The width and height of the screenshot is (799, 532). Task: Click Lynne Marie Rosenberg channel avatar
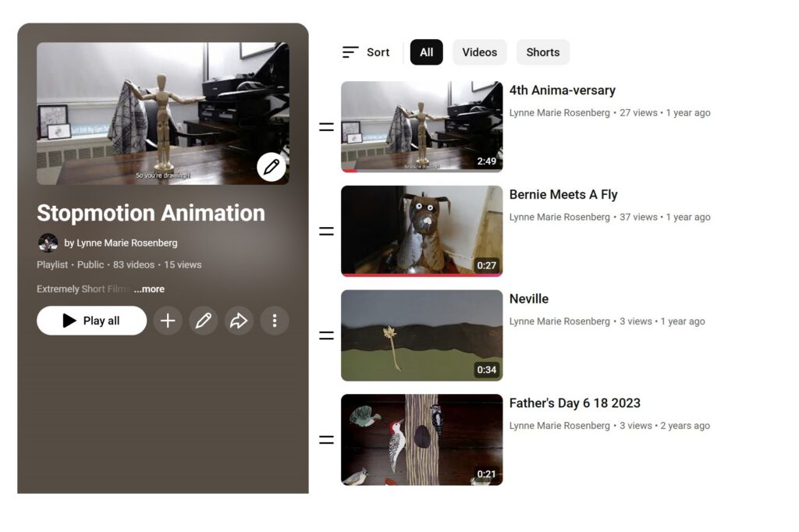[48, 243]
